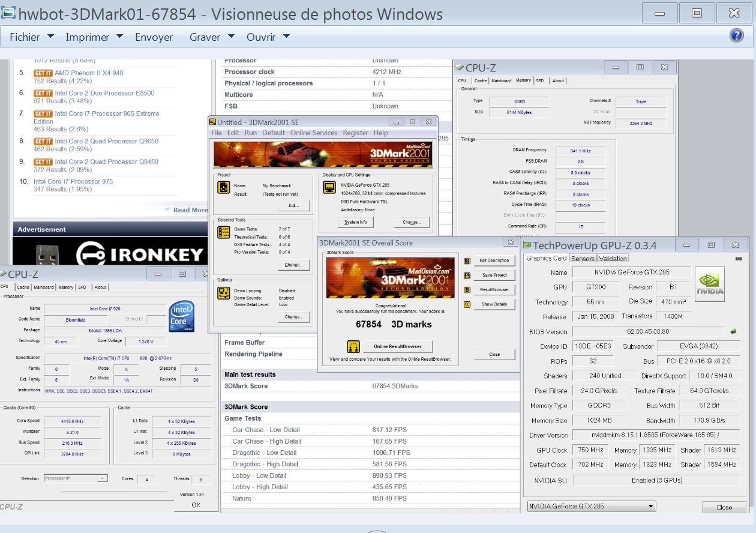This screenshot has width=756, height=533.
Task: Click the icon beside ResultBrowser button
Action: (467, 289)
